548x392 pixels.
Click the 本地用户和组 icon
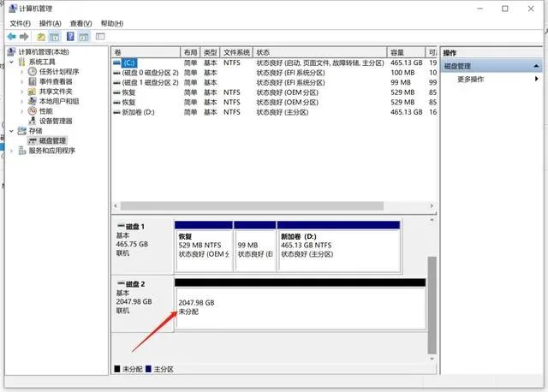33,101
